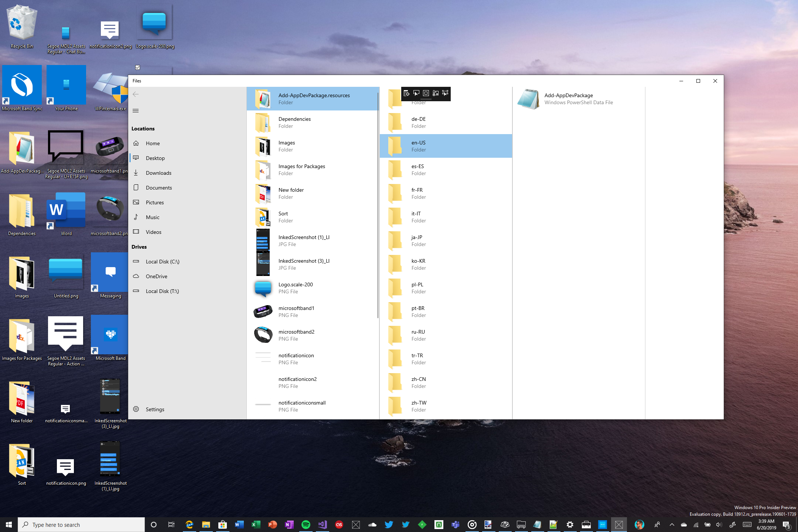The image size is (798, 532).
Task: Open the OneDrive drive entry
Action: pyautogui.click(x=187, y=276)
